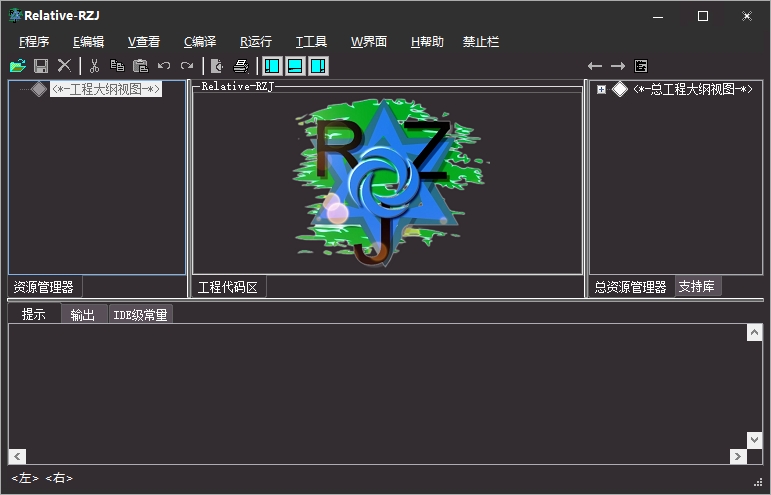Redo action with the toolbar arrow
This screenshot has height=495, width=771.
(187, 65)
